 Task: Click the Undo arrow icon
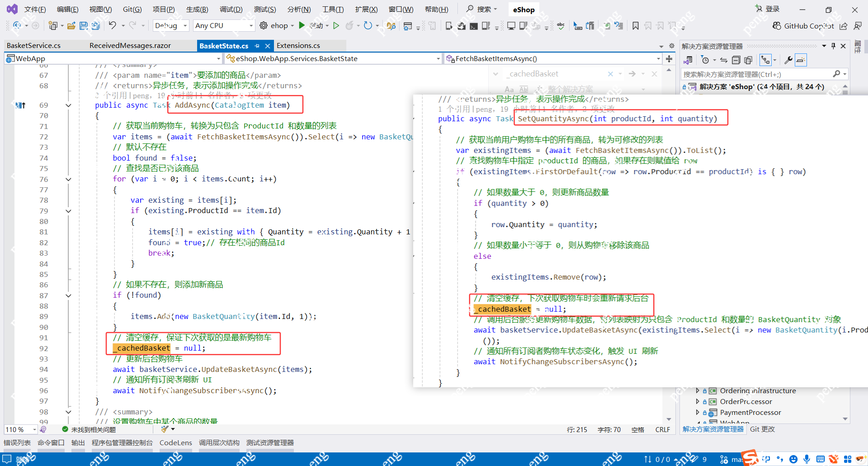click(113, 26)
